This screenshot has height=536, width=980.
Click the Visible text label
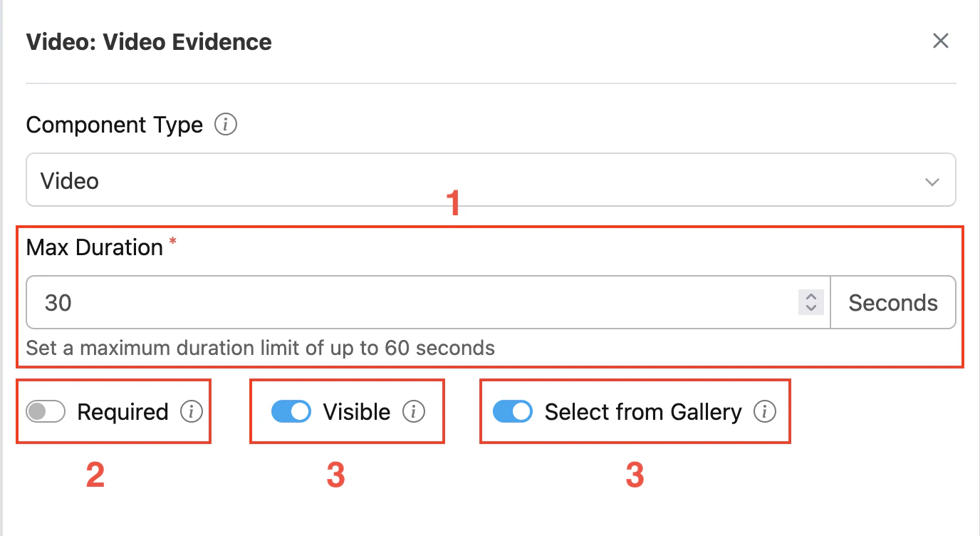coord(356,412)
